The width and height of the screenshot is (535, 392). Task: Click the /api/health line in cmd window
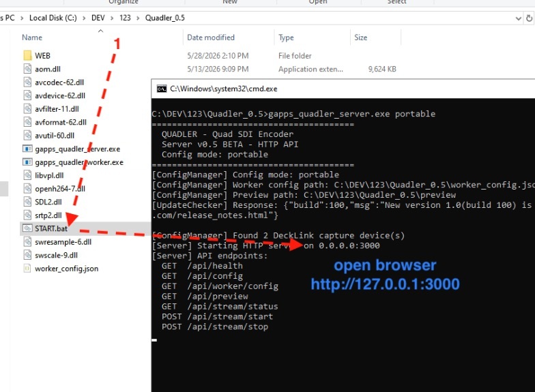[202, 266]
